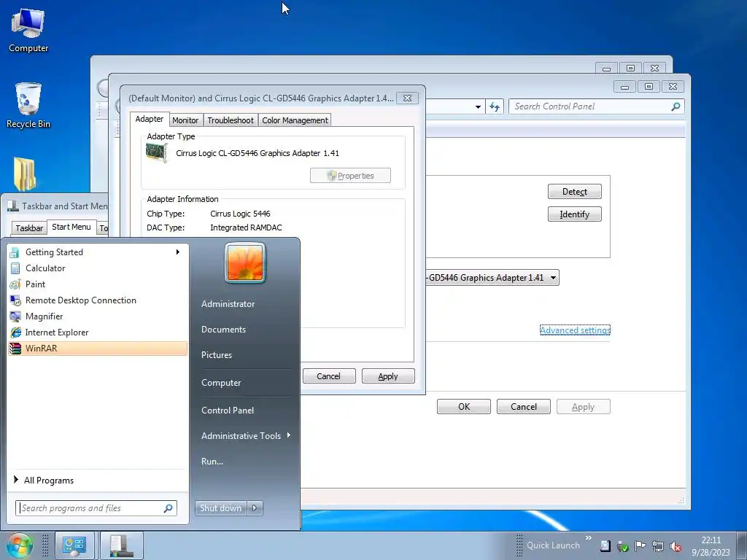
Task: Click Apply in the adapter dialog
Action: 388,376
